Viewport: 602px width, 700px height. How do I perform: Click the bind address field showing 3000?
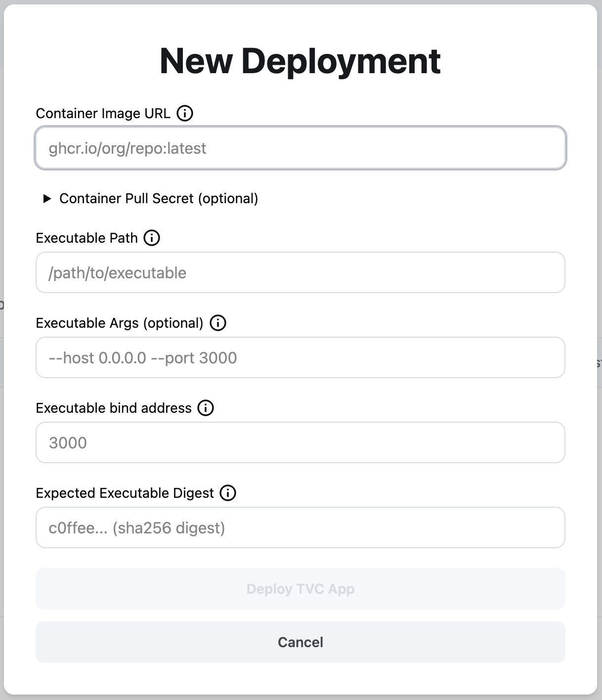pos(300,442)
